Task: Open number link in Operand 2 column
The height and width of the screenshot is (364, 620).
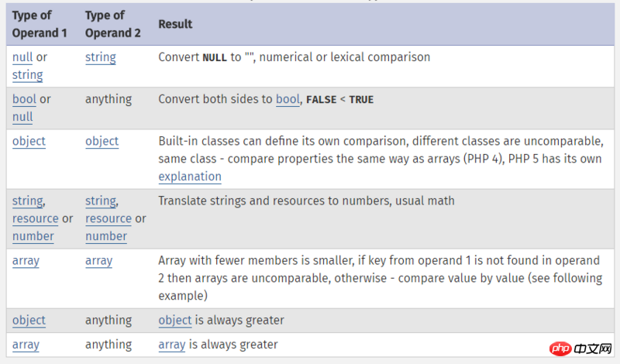Action: tap(106, 236)
